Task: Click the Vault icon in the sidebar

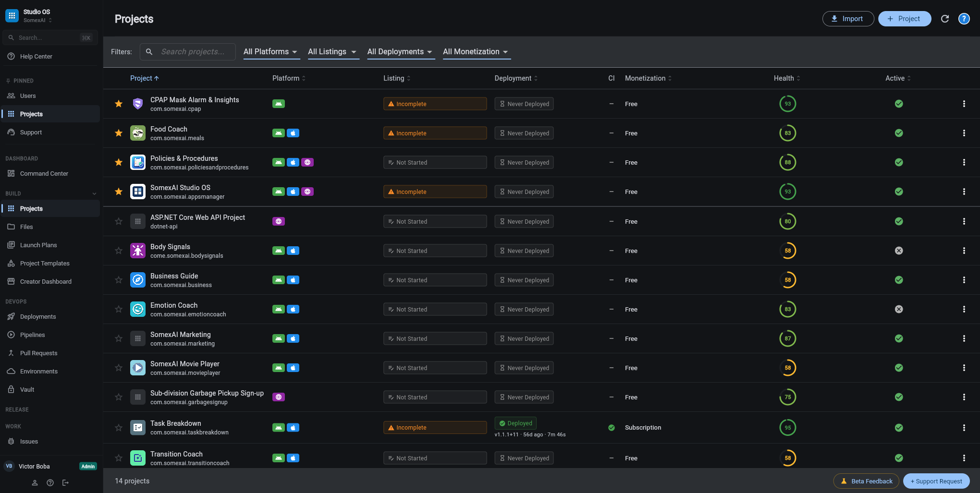Action: point(11,389)
